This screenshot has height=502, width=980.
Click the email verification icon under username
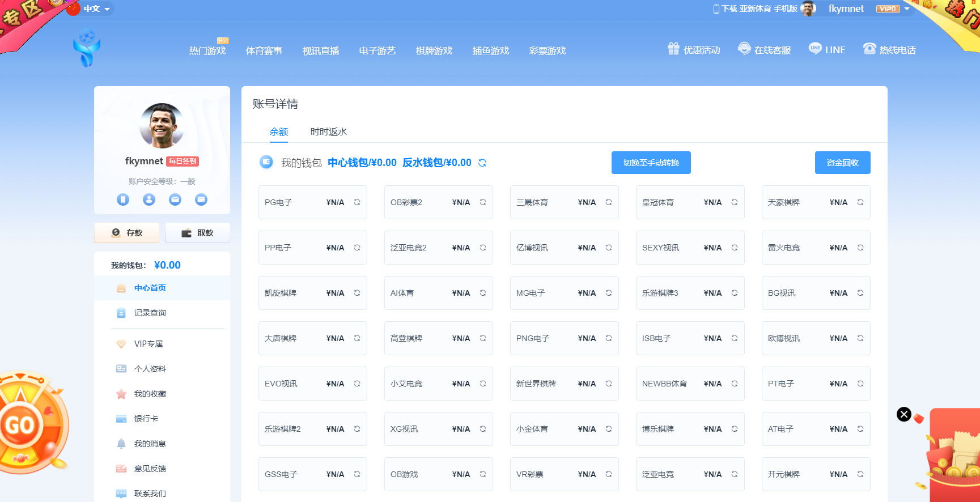[175, 199]
